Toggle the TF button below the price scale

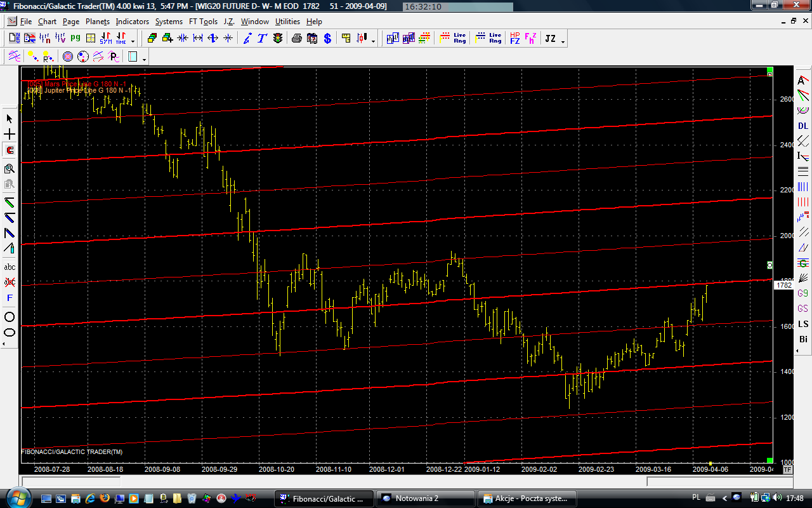(787, 470)
